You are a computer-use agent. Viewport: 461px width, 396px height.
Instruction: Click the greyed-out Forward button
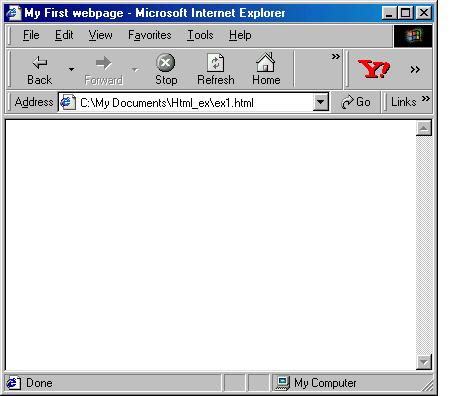coord(103,70)
